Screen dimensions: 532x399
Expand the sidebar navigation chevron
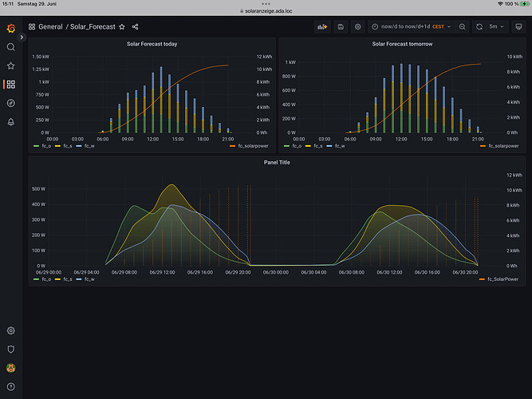(22, 37)
